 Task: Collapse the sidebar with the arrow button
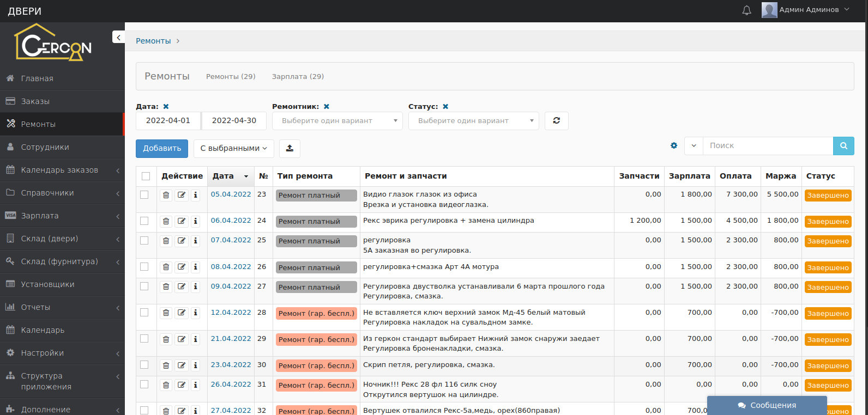(118, 37)
